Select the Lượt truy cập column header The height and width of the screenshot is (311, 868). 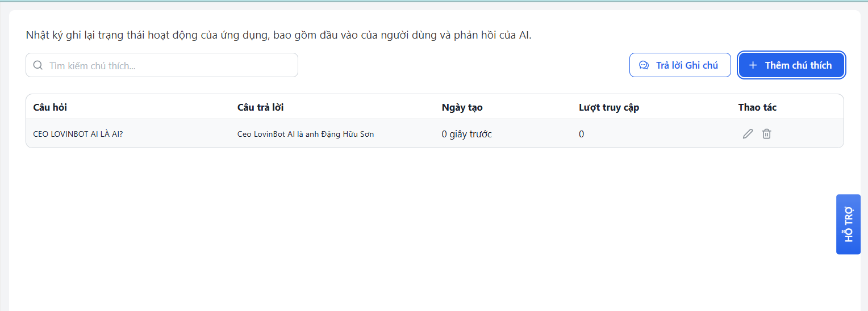(608, 107)
